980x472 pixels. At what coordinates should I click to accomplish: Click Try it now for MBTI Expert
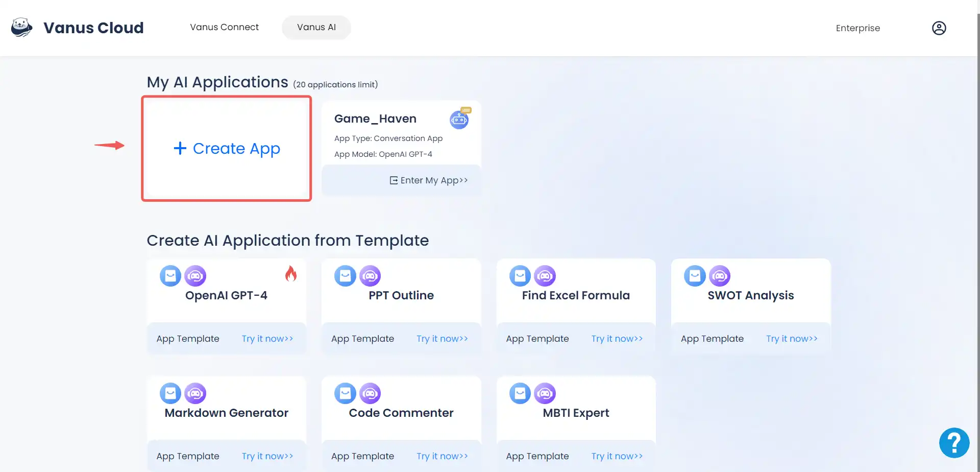pos(617,456)
